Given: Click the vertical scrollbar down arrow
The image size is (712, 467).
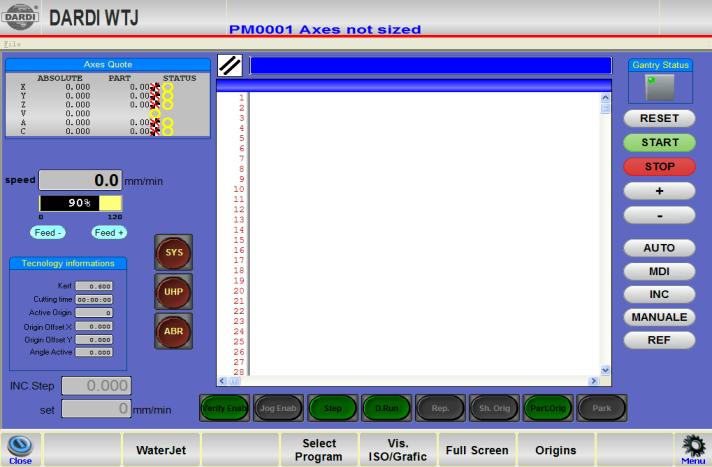Looking at the screenshot, I should 605,370.
